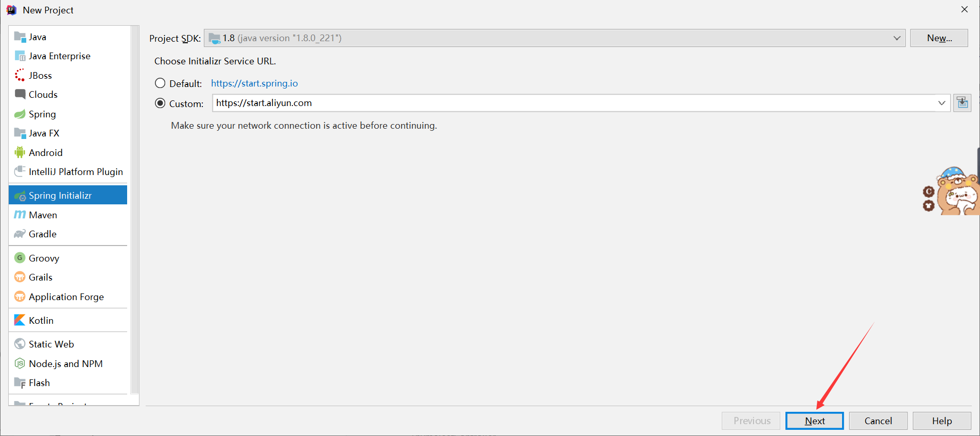The width and height of the screenshot is (980, 436).
Task: Select the Custom URL radio button
Action: [160, 103]
